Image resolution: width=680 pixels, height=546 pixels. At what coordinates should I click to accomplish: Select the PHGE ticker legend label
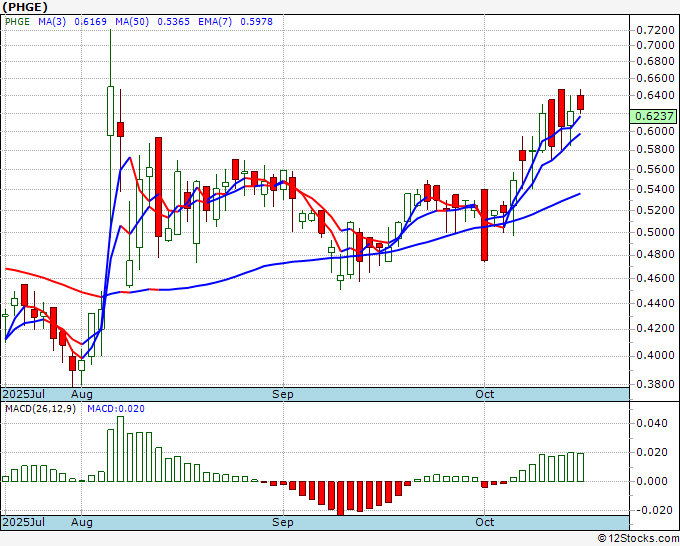17,22
